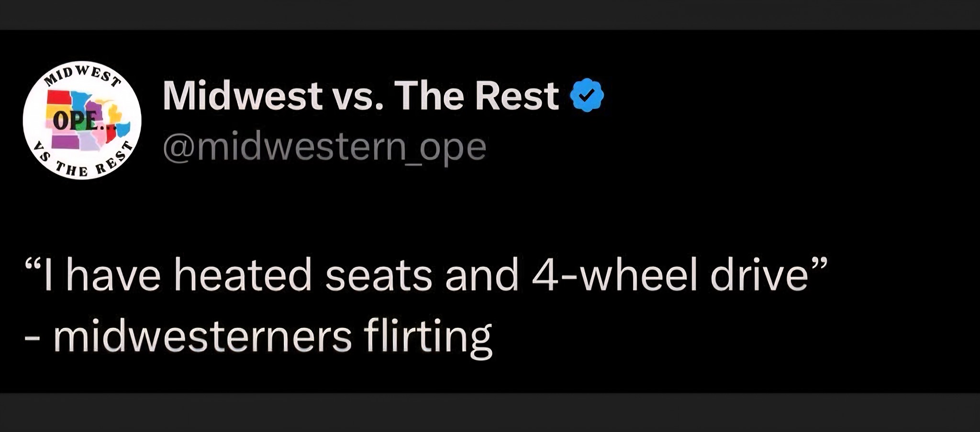980x432 pixels.
Task: Click the word "midwesterners" in the tweet
Action: click(x=202, y=336)
